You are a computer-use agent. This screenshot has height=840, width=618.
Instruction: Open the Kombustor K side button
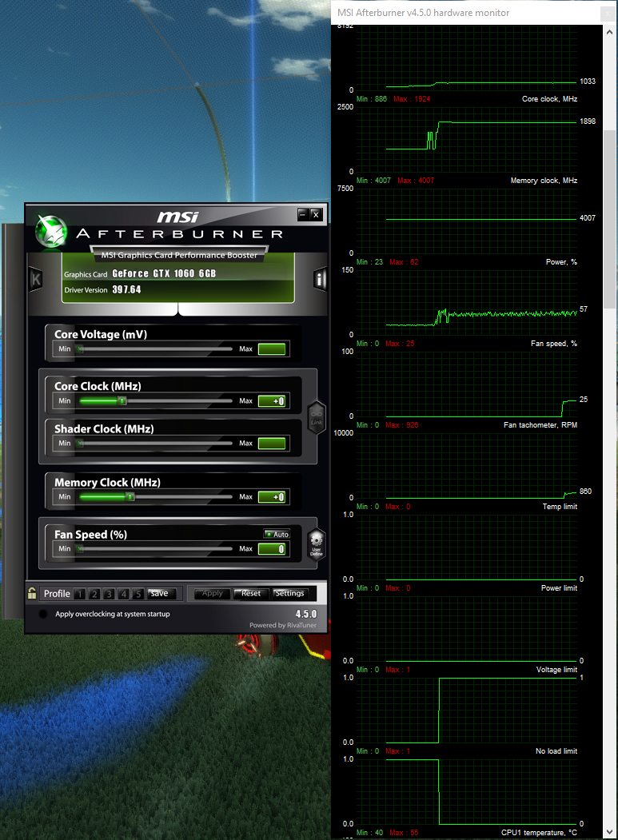[x=36, y=279]
